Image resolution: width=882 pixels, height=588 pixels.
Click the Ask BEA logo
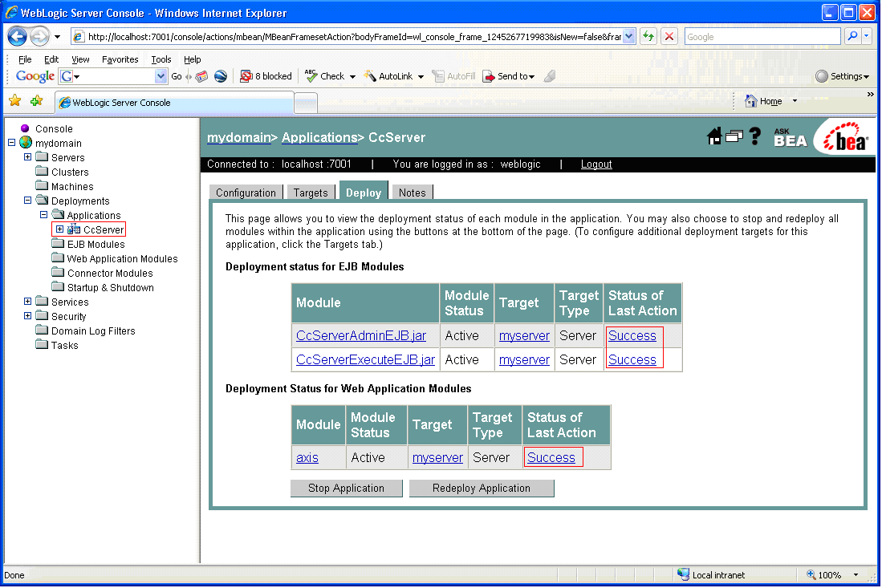pyautogui.click(x=790, y=137)
